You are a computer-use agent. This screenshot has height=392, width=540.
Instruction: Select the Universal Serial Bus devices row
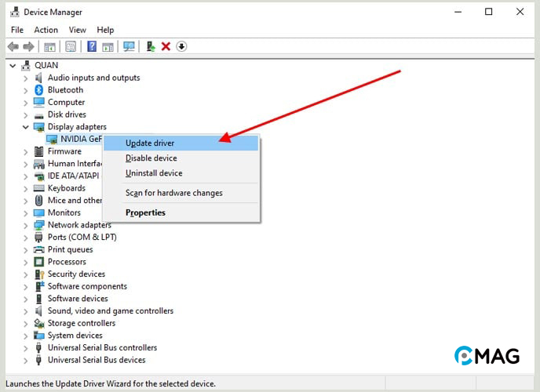(97, 360)
